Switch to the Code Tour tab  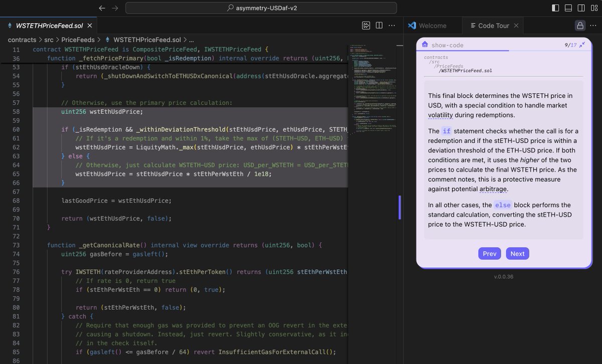click(494, 26)
